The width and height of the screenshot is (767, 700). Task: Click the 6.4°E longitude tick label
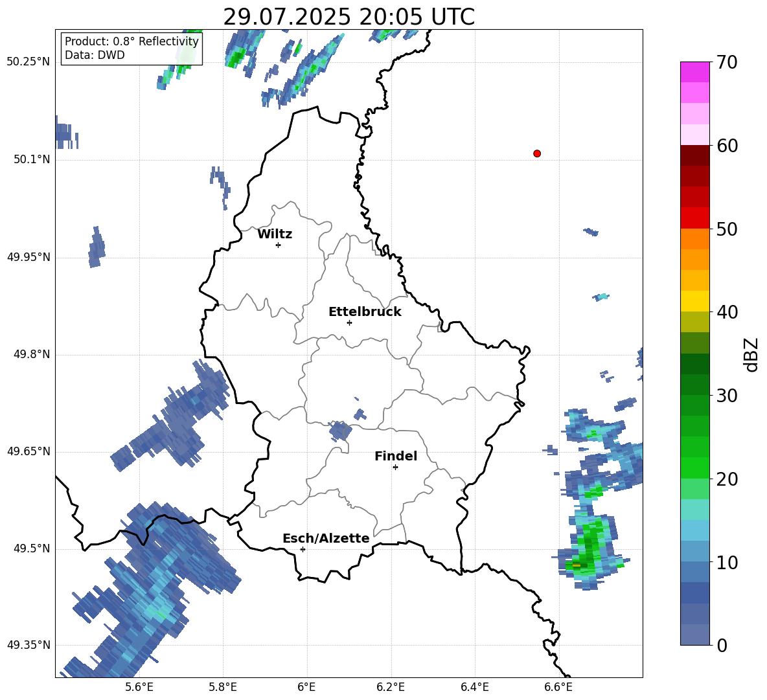point(474,687)
